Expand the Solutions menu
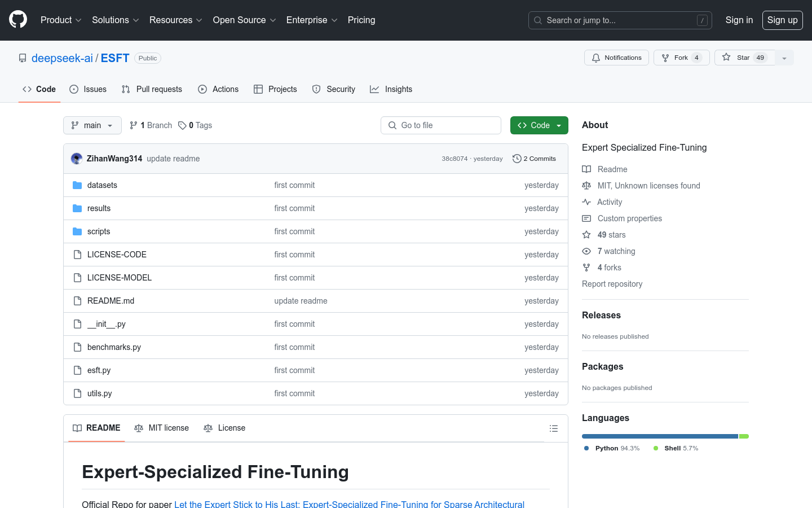This screenshot has width=812, height=508. [115, 20]
